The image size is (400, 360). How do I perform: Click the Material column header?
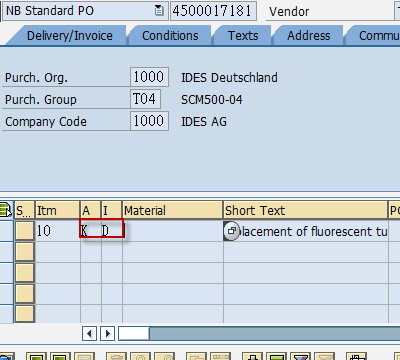(172, 210)
